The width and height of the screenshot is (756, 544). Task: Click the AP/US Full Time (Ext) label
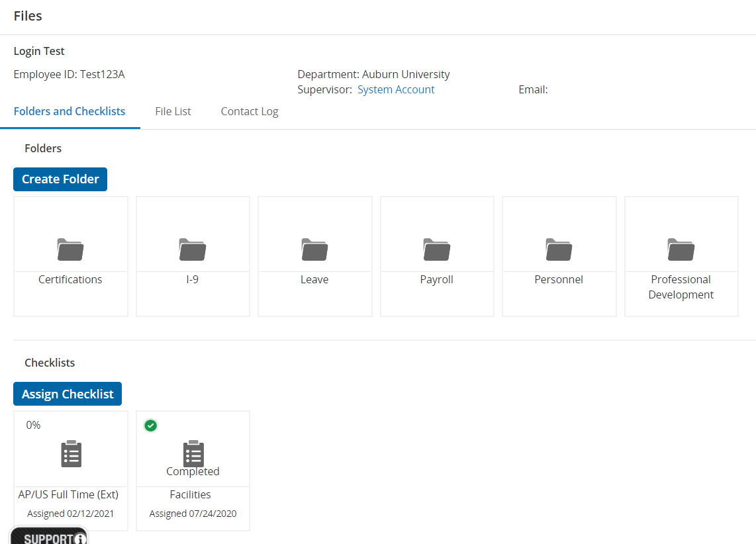(x=68, y=494)
